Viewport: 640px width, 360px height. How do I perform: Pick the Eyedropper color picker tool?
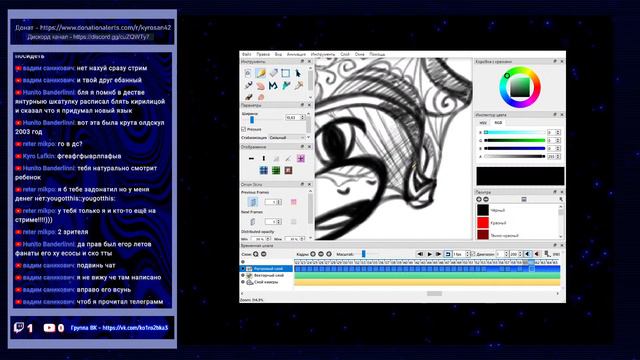298,85
